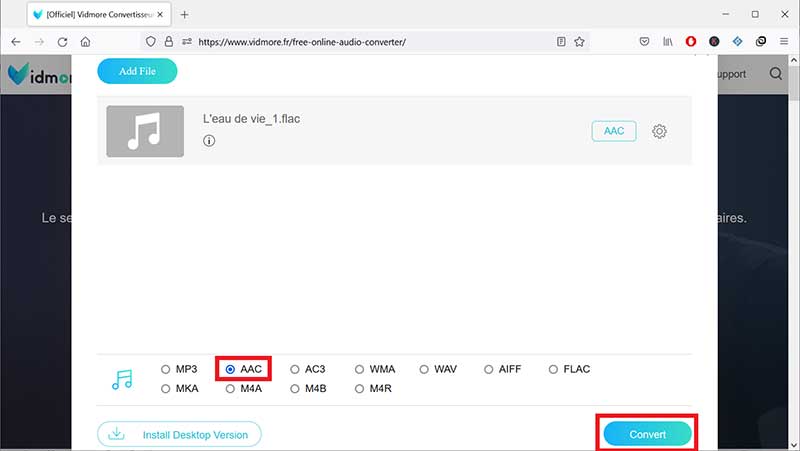The width and height of the screenshot is (800, 451).
Task: Click the search magnifier icon on the Vidmore site
Action: 776,74
